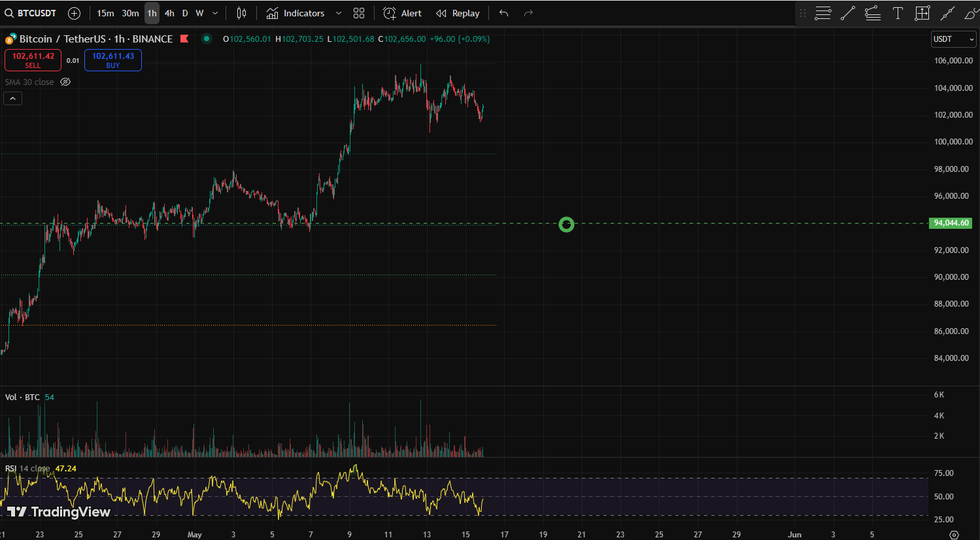Click the SELL 102,611.42 button

pos(33,60)
